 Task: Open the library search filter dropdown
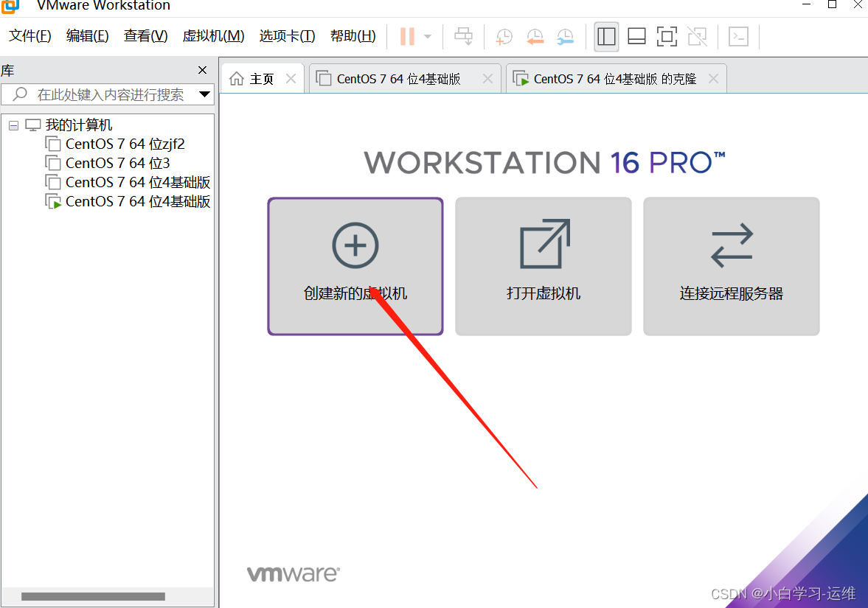pyautogui.click(x=204, y=94)
